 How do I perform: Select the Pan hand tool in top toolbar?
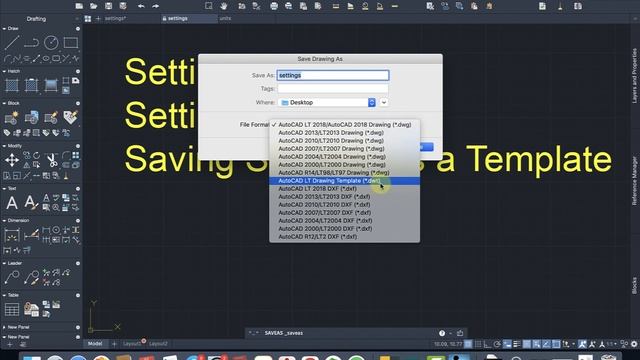(223, 6)
